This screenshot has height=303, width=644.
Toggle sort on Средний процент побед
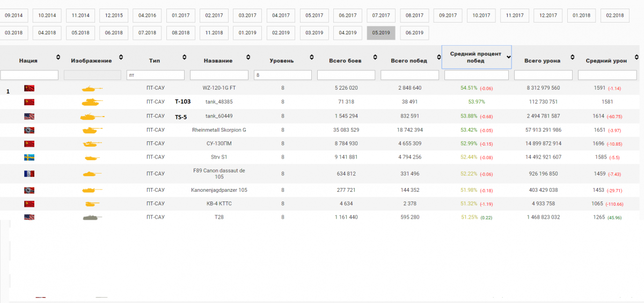click(508, 57)
